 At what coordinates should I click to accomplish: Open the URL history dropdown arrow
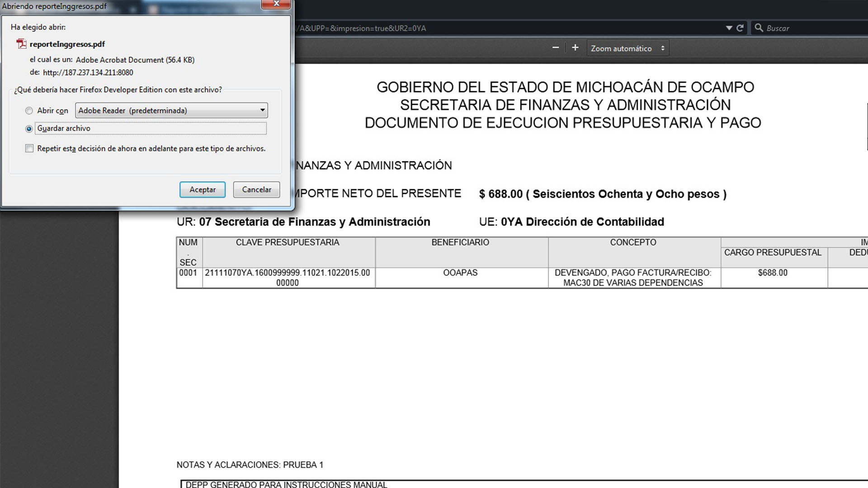729,28
